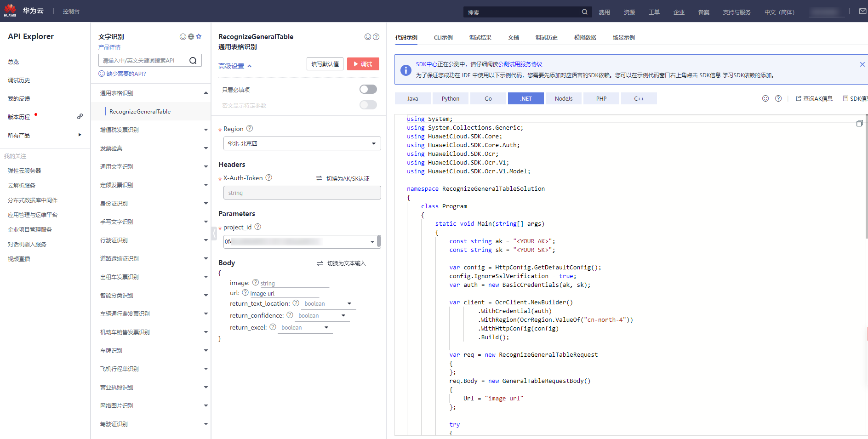The width and height of the screenshot is (868, 439).
Task: Click the Region help question icon
Action: tap(250, 128)
